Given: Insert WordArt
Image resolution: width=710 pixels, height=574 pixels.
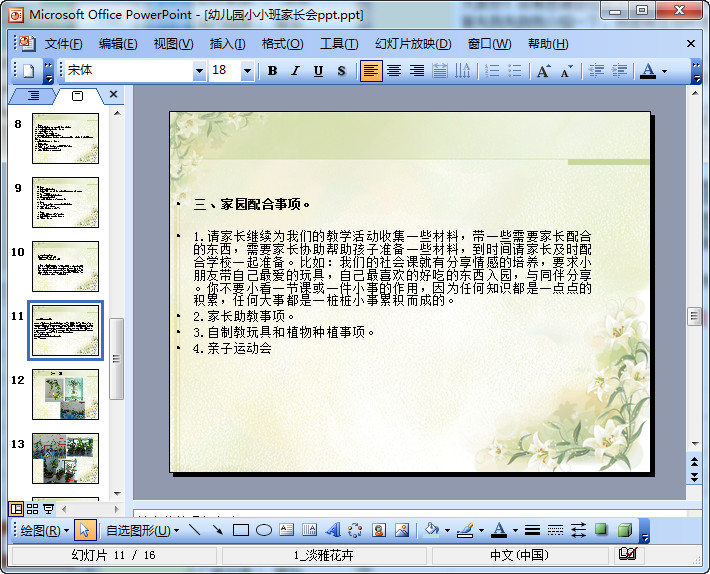Looking at the screenshot, I should tap(333, 530).
